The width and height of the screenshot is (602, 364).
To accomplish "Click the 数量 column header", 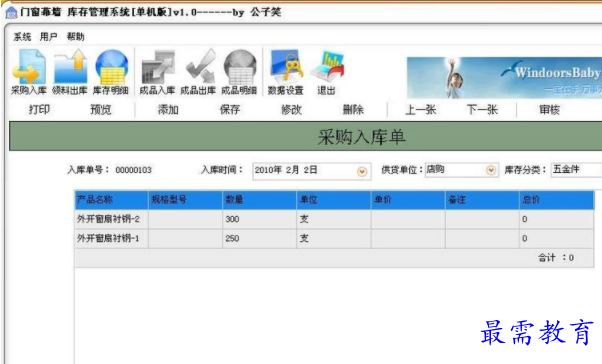I will pyautogui.click(x=260, y=200).
